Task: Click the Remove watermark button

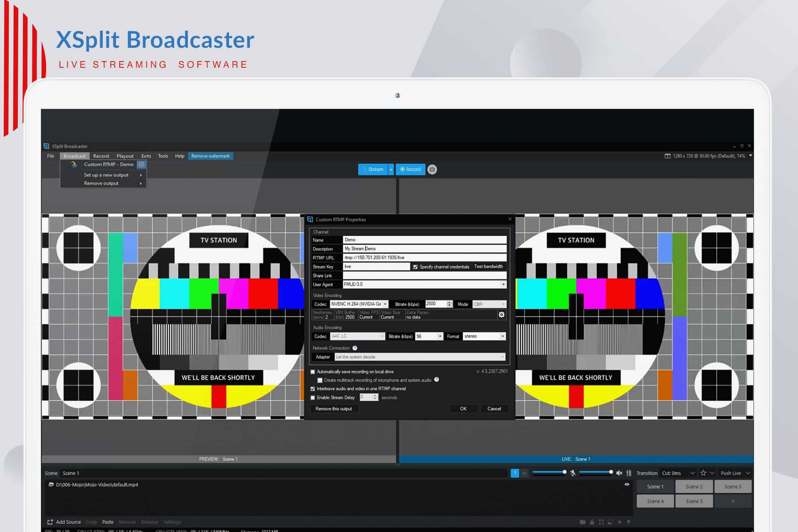Action: (211, 156)
